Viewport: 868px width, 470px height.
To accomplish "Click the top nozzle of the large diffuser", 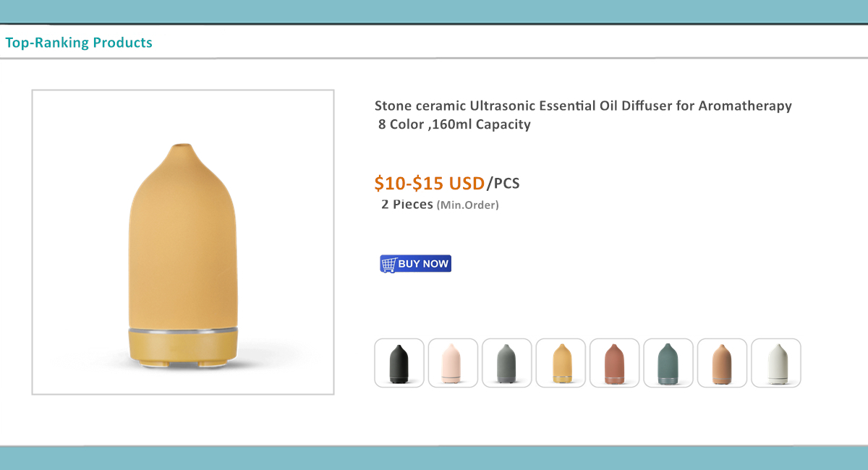I will point(182,150).
